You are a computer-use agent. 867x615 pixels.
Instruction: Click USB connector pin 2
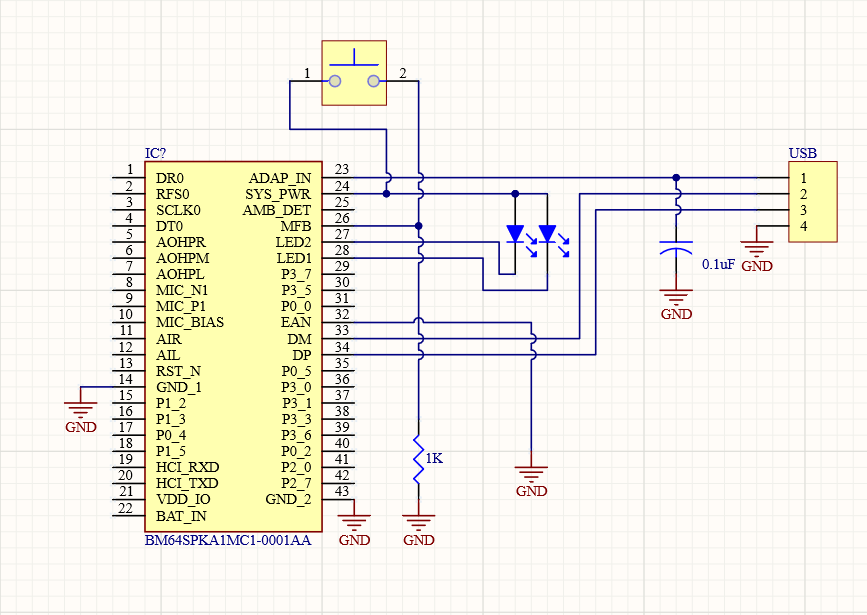(803, 195)
